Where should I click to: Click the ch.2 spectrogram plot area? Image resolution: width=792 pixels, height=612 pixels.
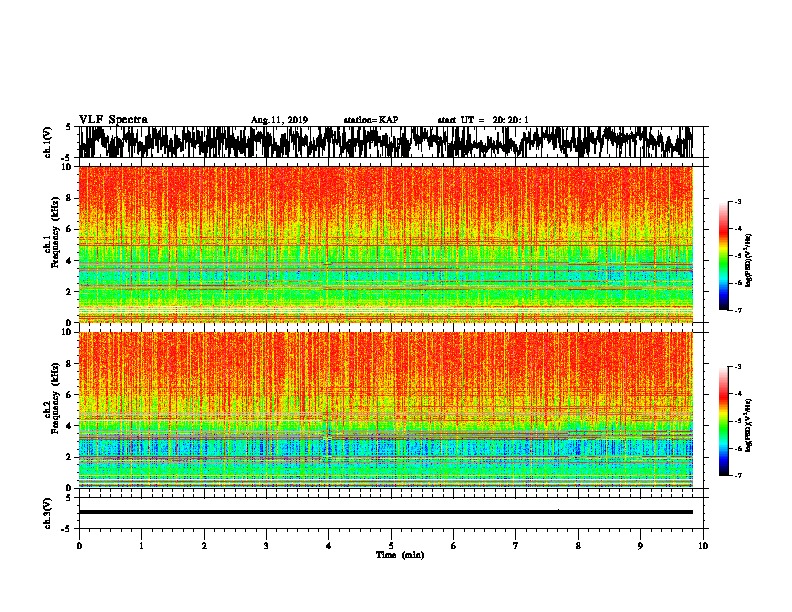[x=386, y=410]
